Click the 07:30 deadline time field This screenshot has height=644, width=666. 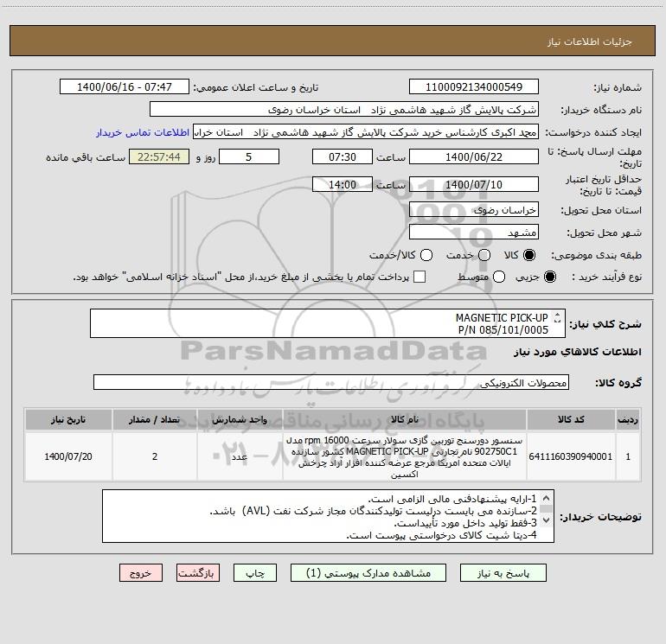343,156
